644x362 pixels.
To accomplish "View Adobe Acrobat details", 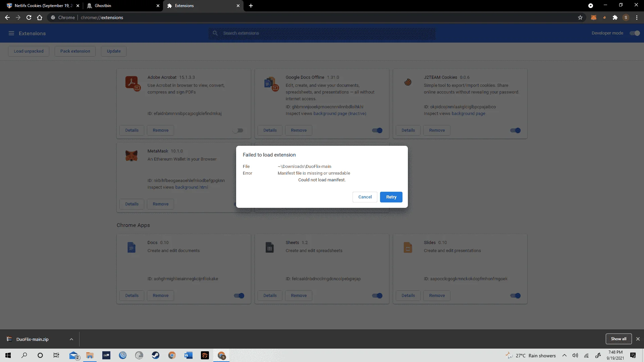I will click(132, 130).
